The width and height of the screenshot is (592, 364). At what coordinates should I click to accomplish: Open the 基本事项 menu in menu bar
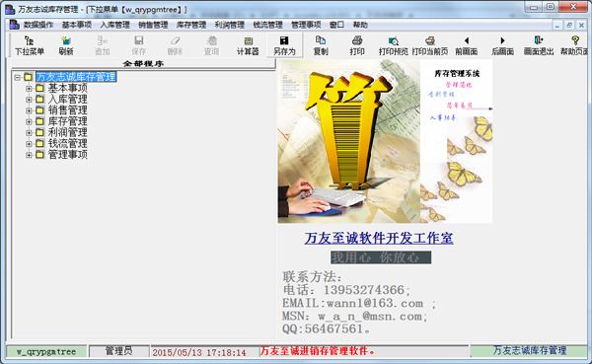[77, 25]
